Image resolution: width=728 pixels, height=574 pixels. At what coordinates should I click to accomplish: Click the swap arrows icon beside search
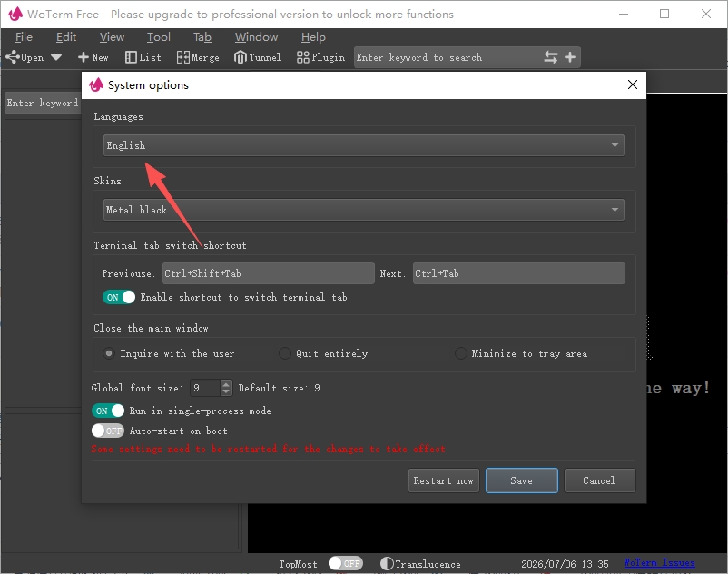(551, 57)
